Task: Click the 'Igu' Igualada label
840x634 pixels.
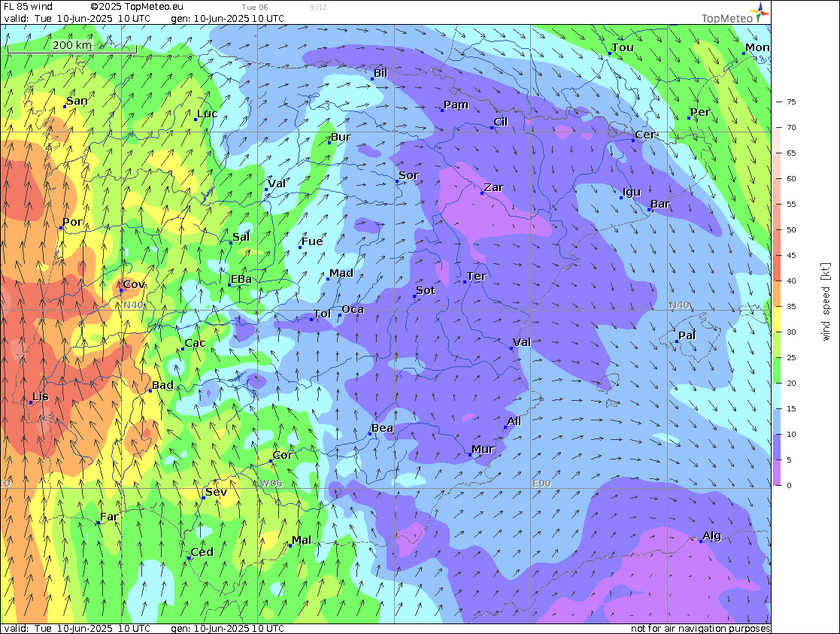Action: coord(632,192)
